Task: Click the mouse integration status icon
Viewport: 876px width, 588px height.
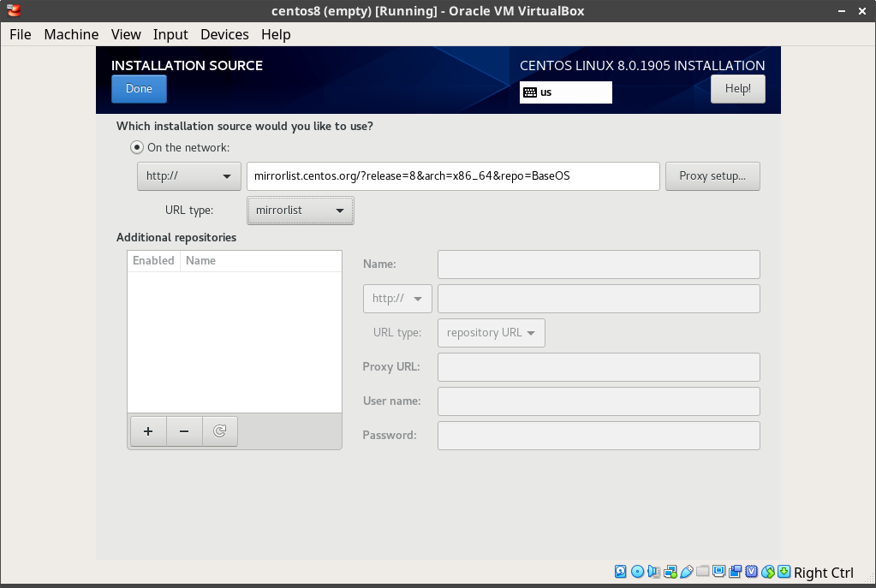Action: pos(768,571)
